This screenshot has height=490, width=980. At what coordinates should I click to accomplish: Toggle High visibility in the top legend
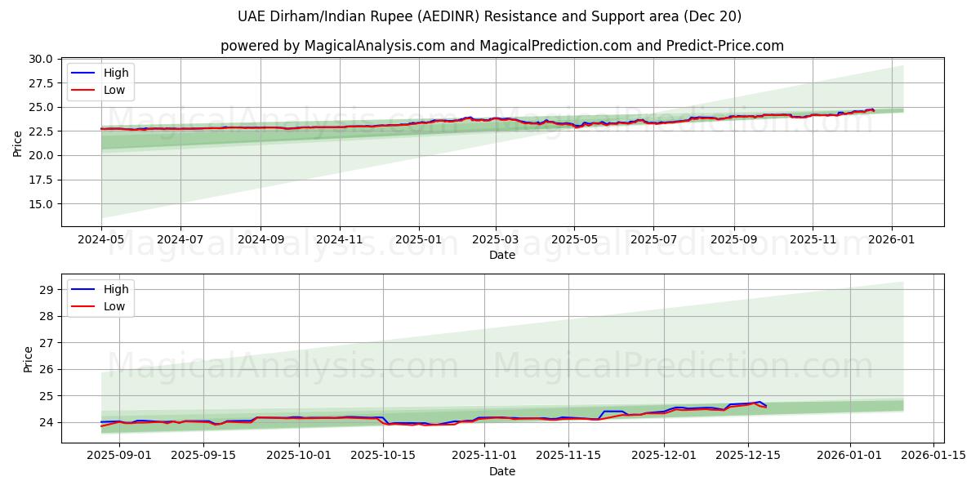pyautogui.click(x=116, y=73)
